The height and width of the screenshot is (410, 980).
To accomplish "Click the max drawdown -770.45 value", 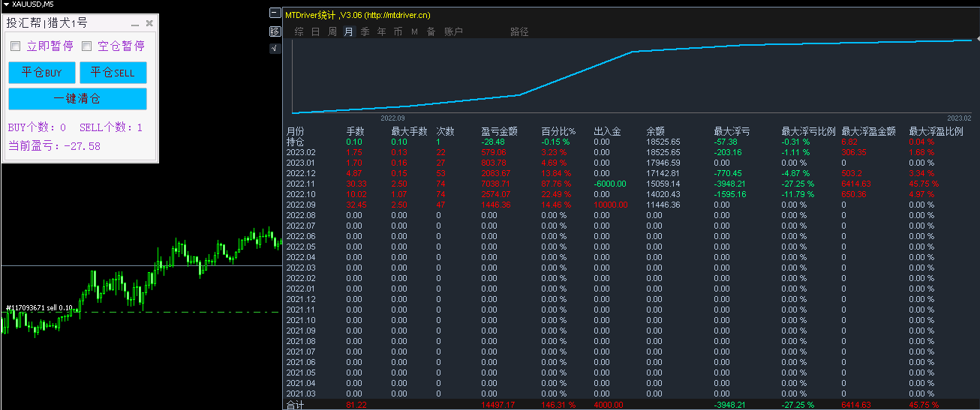I will tap(728, 173).
